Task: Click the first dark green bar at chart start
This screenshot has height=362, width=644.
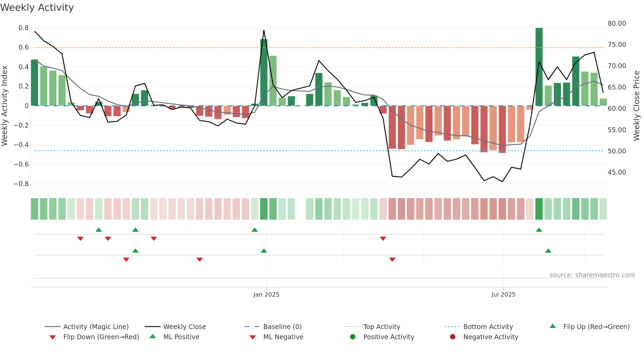Action: coord(34,83)
